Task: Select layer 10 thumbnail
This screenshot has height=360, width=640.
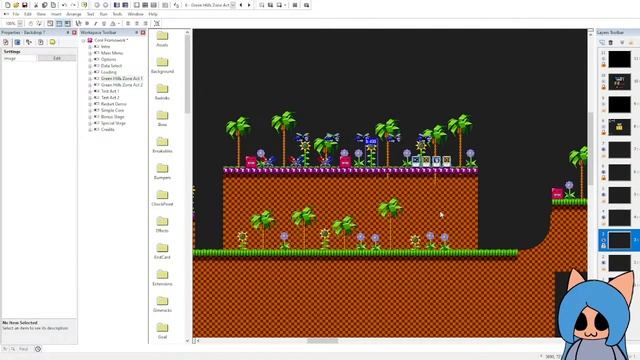Action: pyautogui.click(x=620, y=82)
